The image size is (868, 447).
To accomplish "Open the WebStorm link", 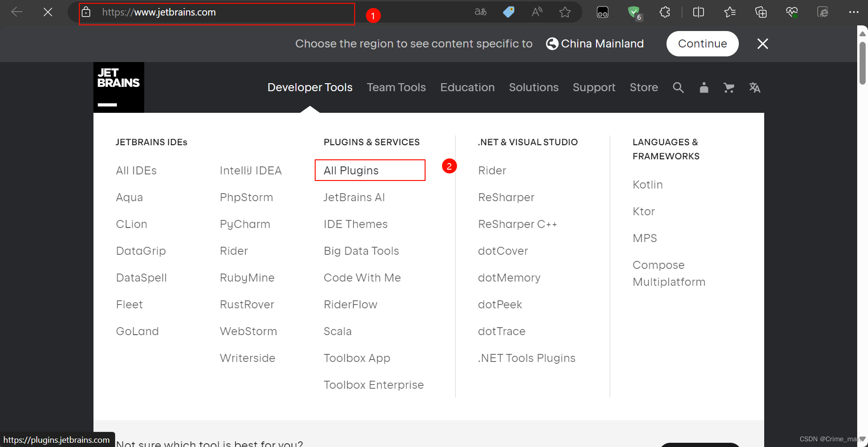I will (x=248, y=331).
